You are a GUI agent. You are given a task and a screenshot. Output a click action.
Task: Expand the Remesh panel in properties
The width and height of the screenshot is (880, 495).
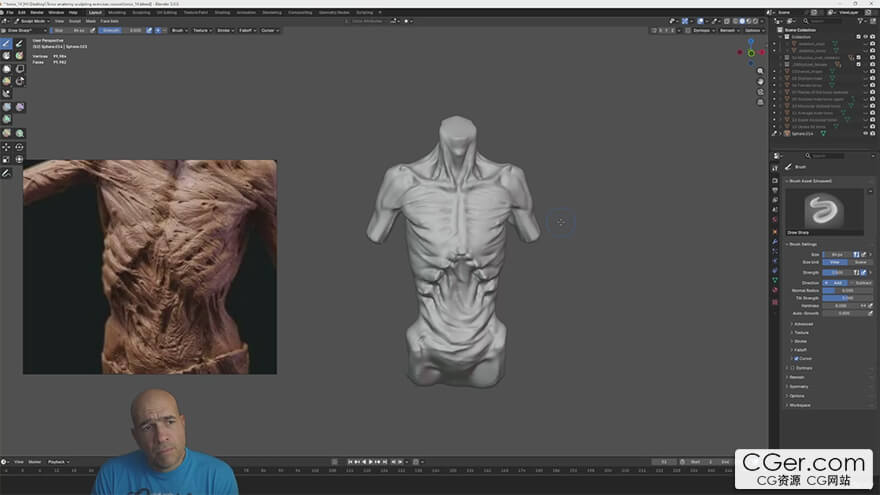(797, 377)
